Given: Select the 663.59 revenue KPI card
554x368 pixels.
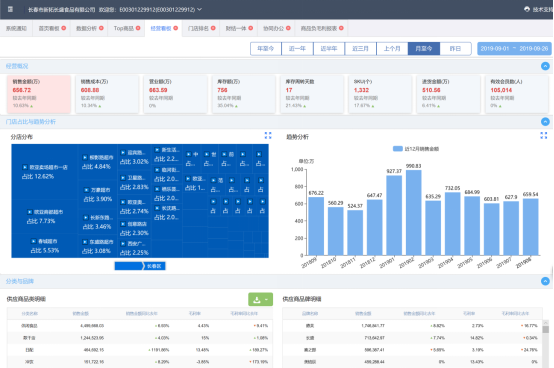Looking at the screenshot, I should coord(175,94).
